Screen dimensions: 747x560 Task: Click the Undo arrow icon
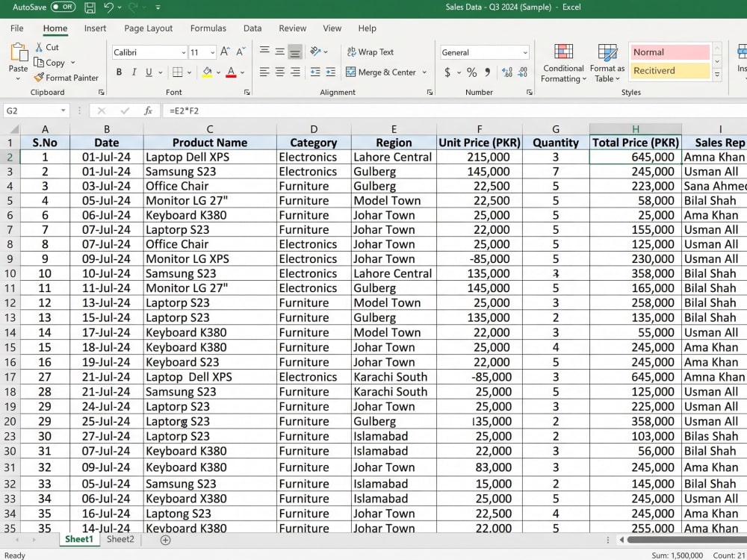(109, 7)
